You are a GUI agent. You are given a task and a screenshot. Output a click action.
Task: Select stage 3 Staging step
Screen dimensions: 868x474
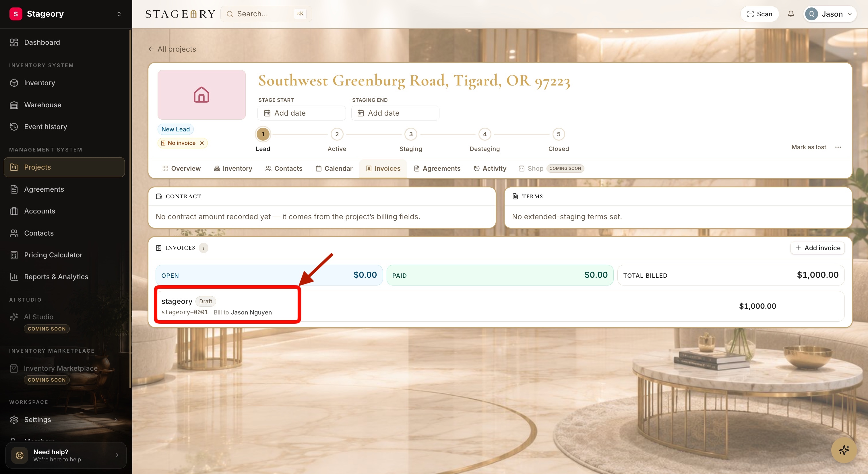point(411,134)
